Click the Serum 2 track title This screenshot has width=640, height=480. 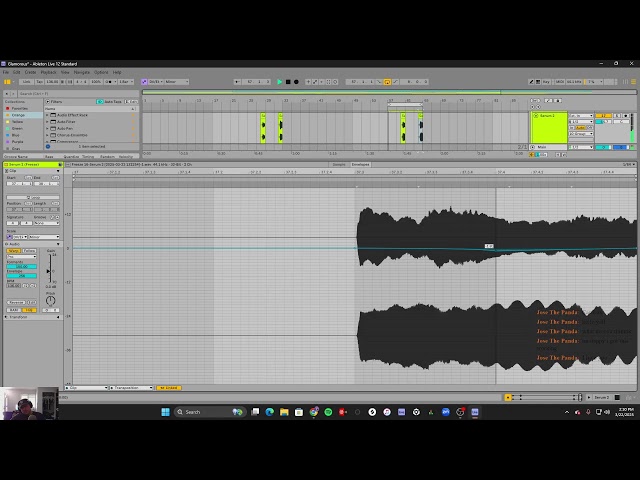(547, 116)
